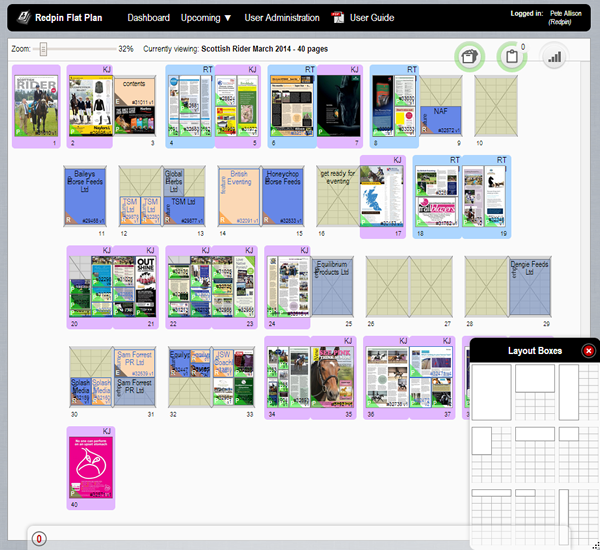Select the British Eventing box on page 14
Image resolution: width=600 pixels, height=550 pixels.
click(x=239, y=196)
